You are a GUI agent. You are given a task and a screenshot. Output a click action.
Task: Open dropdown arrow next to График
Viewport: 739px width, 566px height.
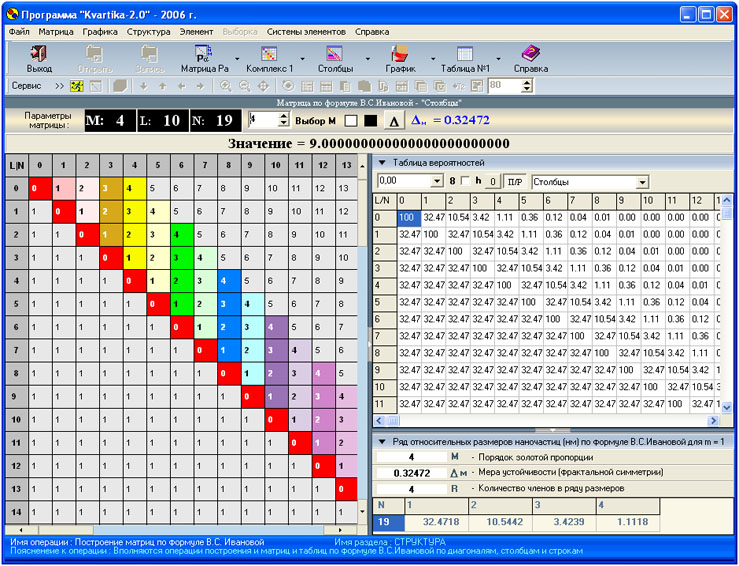pos(433,59)
